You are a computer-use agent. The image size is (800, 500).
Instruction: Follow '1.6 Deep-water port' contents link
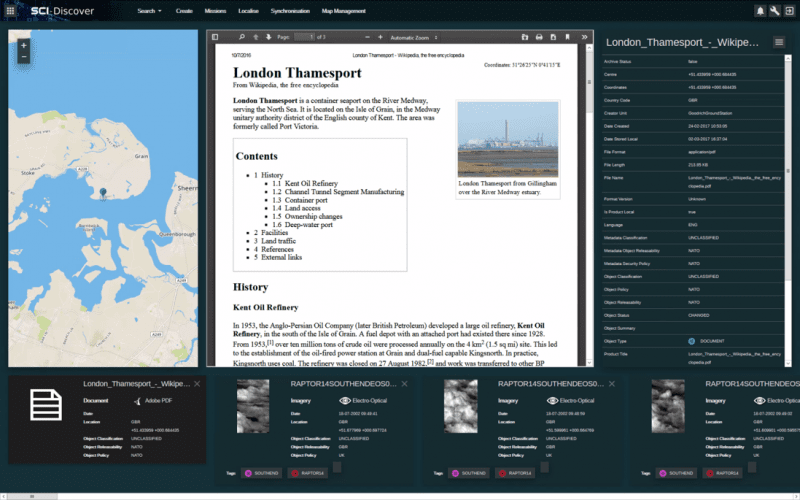click(303, 224)
